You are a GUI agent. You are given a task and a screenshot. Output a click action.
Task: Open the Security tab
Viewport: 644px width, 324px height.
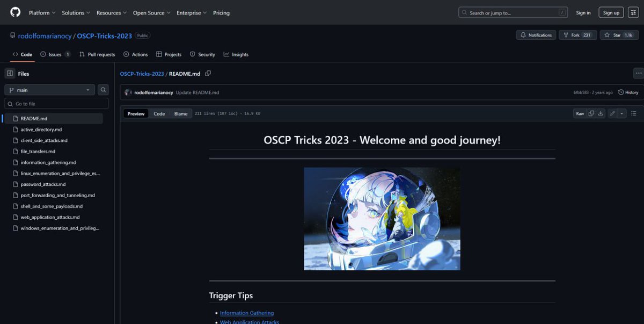tap(202, 54)
